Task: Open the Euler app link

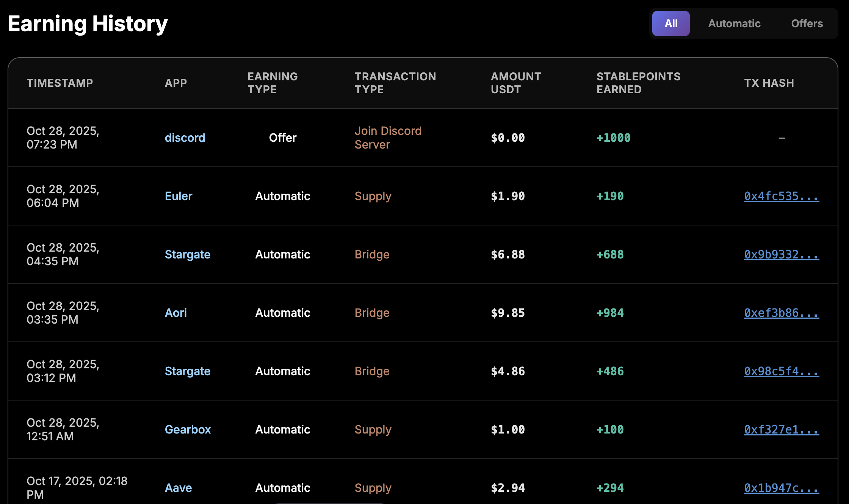Action: pyautogui.click(x=178, y=196)
